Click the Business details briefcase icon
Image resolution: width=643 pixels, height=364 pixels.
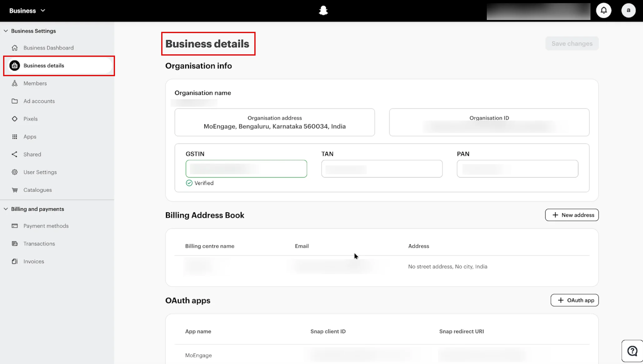coord(15,66)
